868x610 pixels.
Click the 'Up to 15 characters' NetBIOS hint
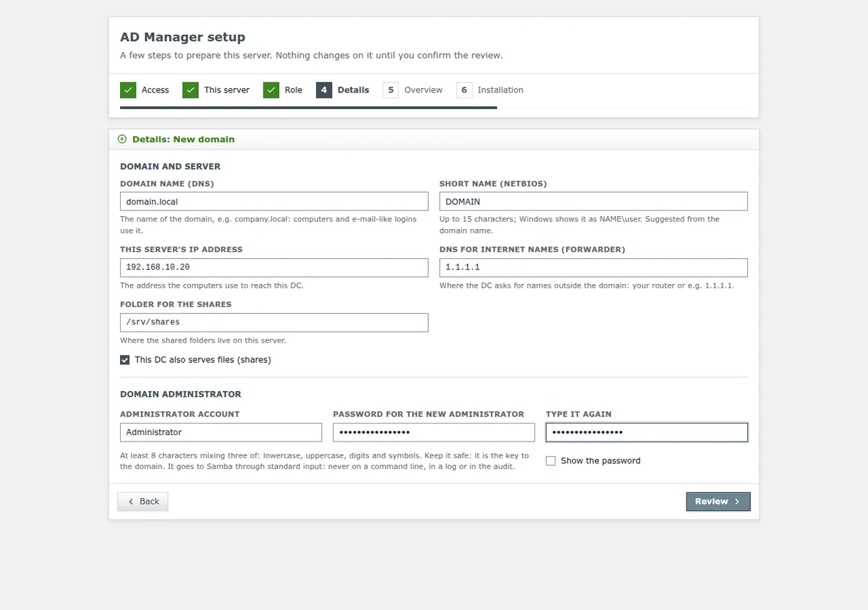579,225
